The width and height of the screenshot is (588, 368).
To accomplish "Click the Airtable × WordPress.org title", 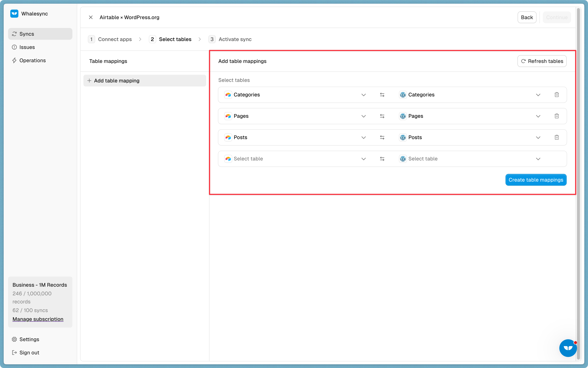I will point(130,17).
